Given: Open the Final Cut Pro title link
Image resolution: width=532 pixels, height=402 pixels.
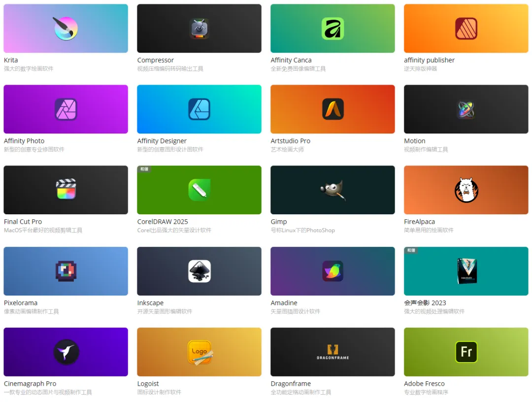Looking at the screenshot, I should coord(23,222).
